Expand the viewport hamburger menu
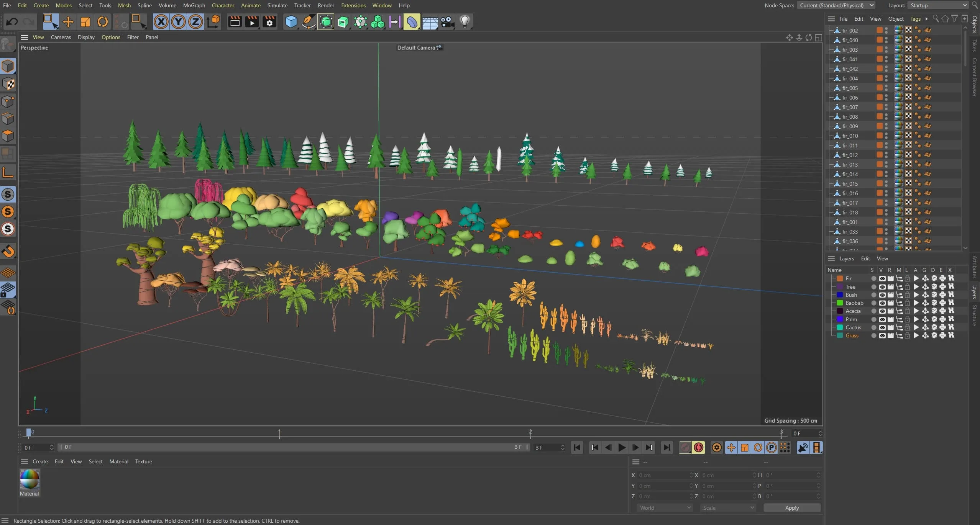980x525 pixels. [25, 37]
